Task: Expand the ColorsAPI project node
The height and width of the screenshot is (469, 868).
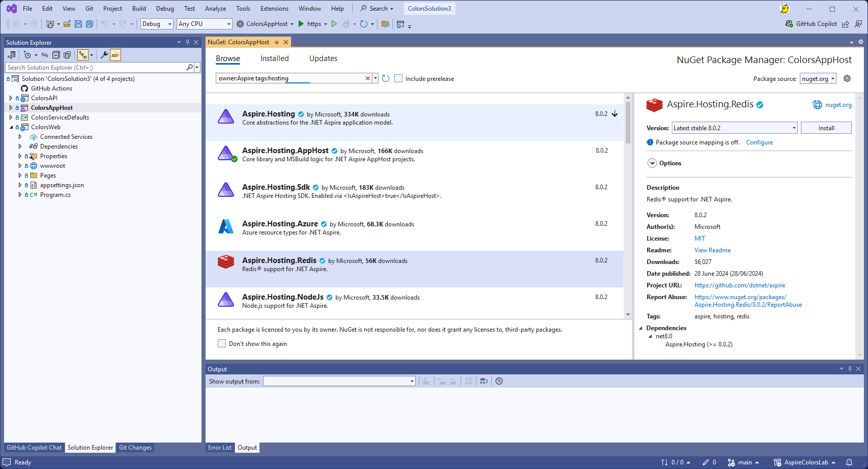Action: point(11,98)
